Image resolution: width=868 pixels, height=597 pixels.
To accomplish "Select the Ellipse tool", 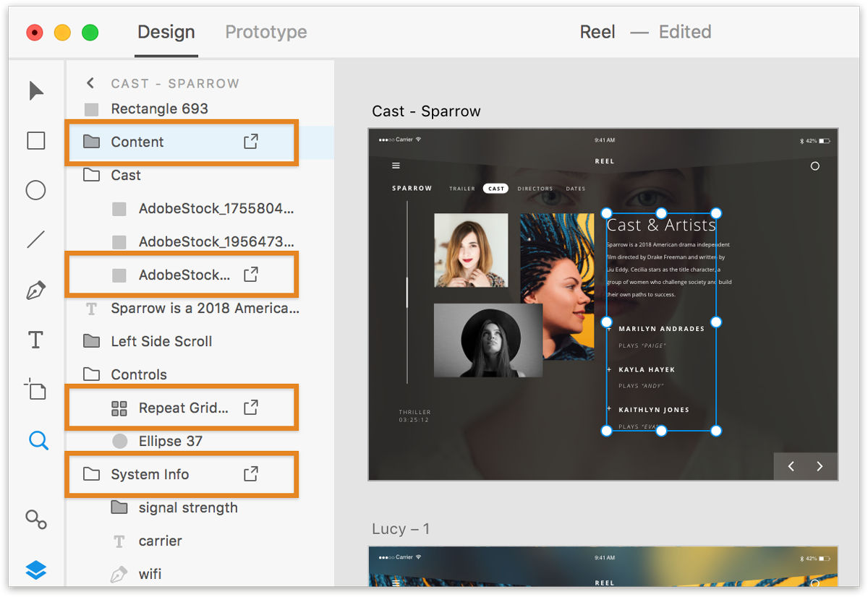I will pos(36,190).
